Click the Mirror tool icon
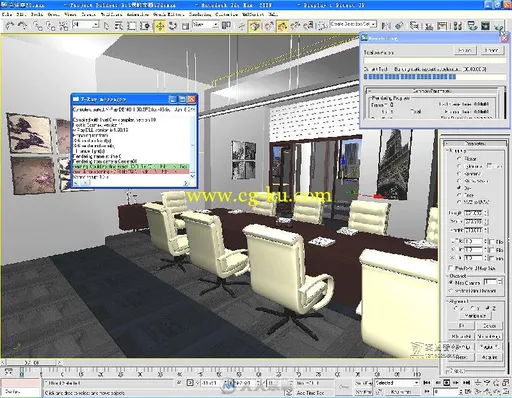 click(387, 25)
